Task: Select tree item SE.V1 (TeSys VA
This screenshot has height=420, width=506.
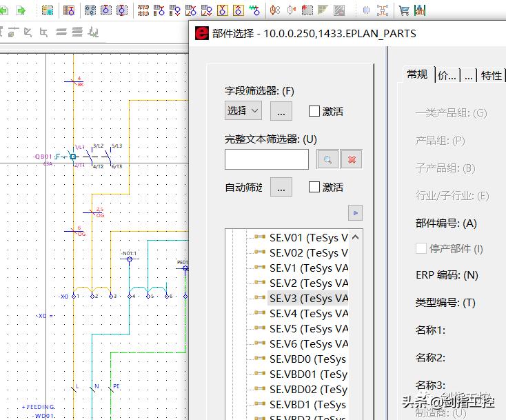Action: pyautogui.click(x=309, y=268)
